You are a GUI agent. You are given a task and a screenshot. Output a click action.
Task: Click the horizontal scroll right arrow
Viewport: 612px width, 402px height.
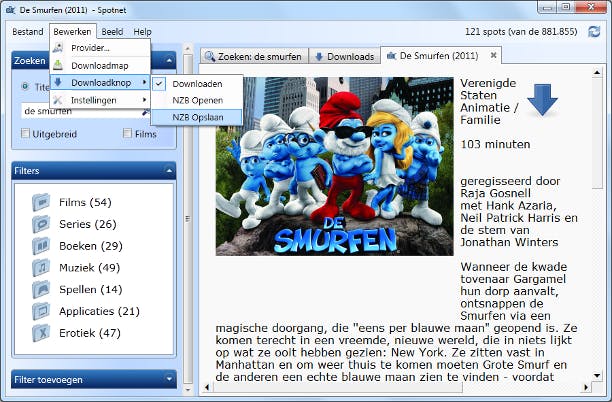(x=585, y=388)
